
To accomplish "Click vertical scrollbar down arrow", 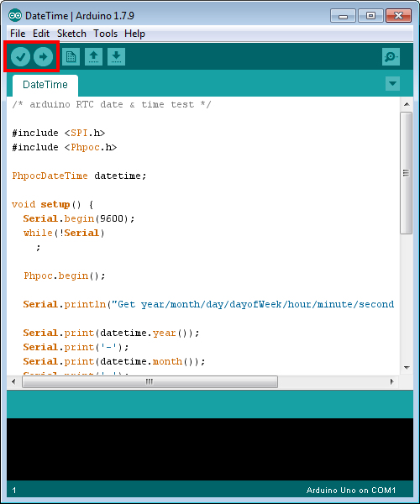I will coord(407,367).
